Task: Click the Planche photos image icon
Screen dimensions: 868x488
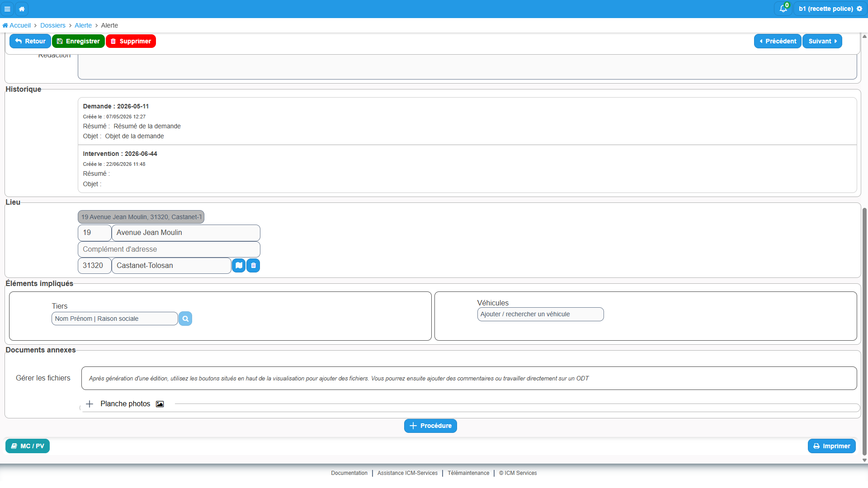Action: point(160,404)
